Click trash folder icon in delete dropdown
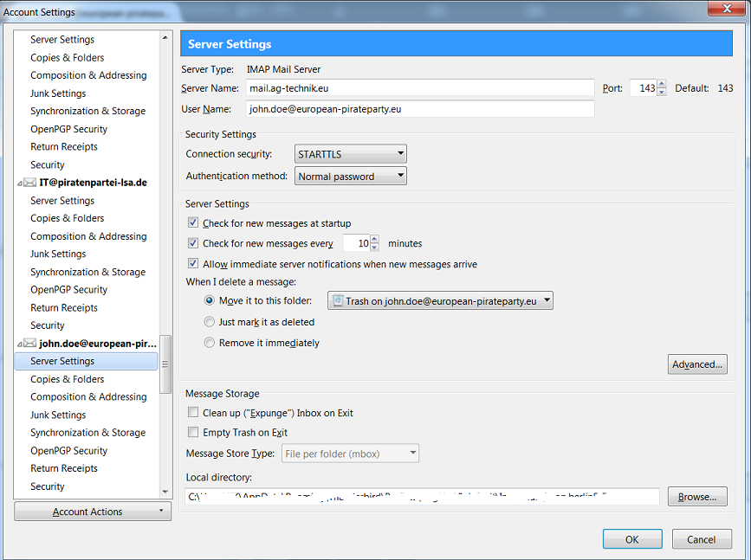This screenshot has height=560, width=751. tap(337, 301)
